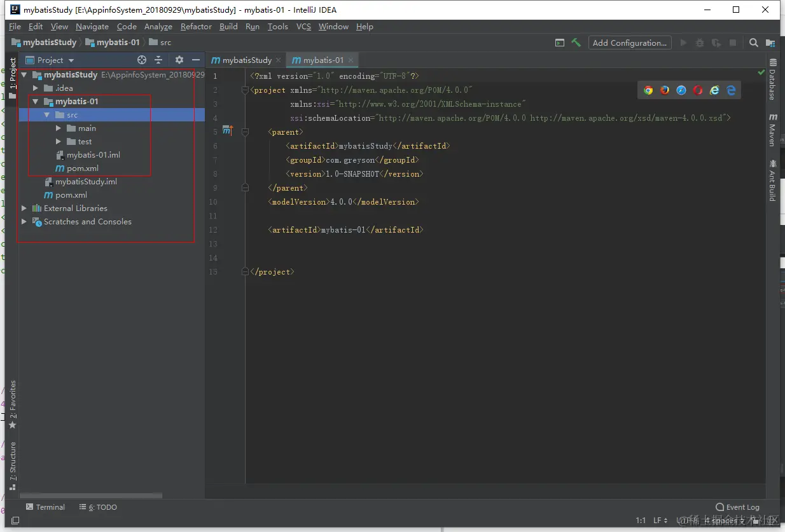Click mybatisStudy in breadcrumb navigation bar
Screen dimensions: 785x532
coord(44,43)
